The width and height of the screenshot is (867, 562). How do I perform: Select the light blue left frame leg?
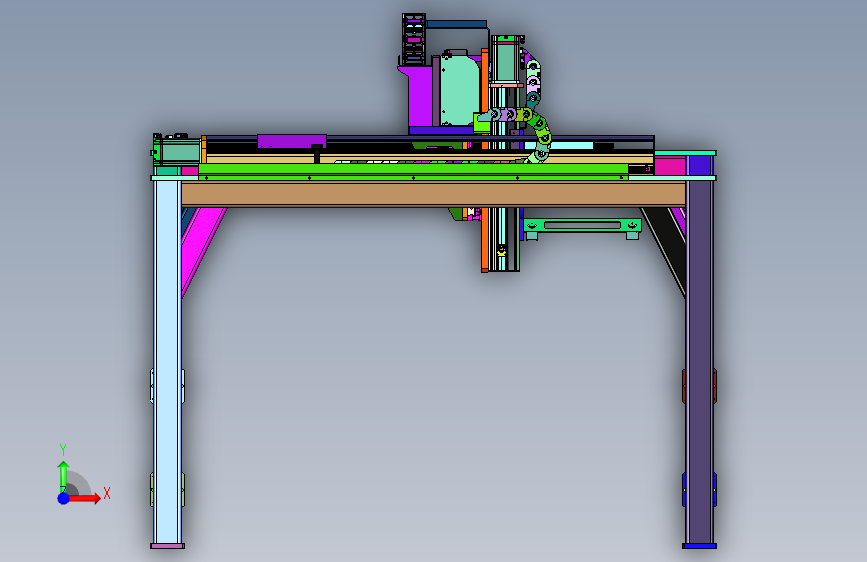pos(168,362)
